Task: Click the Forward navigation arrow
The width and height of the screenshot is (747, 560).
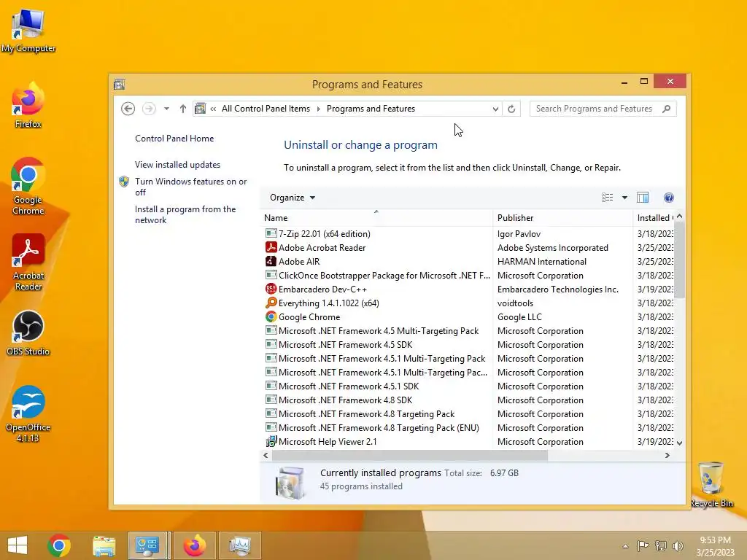Action: pyautogui.click(x=149, y=109)
